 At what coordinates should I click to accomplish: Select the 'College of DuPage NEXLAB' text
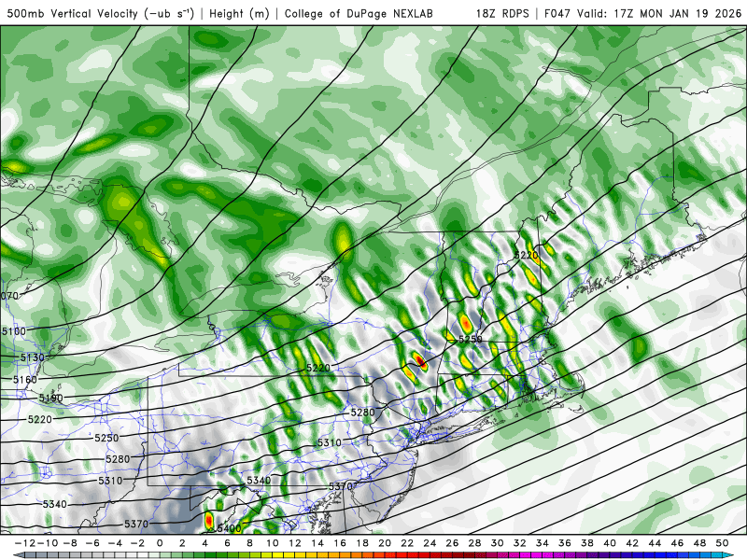click(x=359, y=13)
